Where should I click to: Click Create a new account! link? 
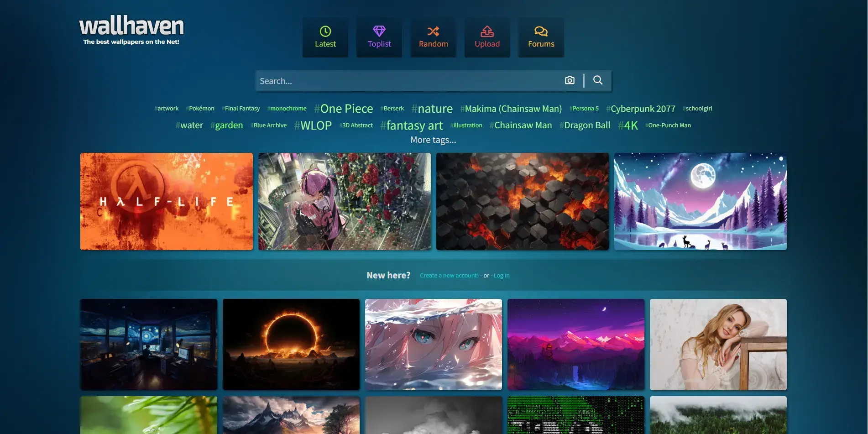[449, 276]
